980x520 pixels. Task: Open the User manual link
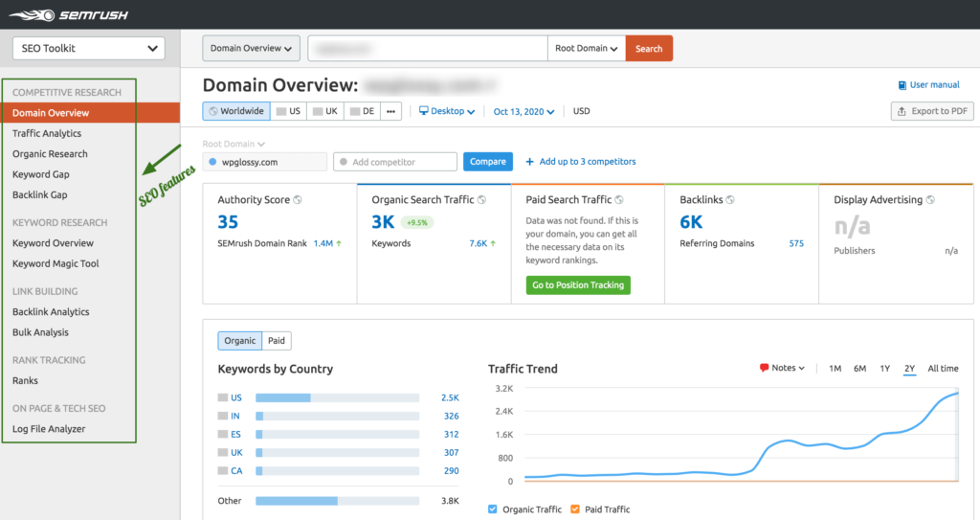pos(928,84)
